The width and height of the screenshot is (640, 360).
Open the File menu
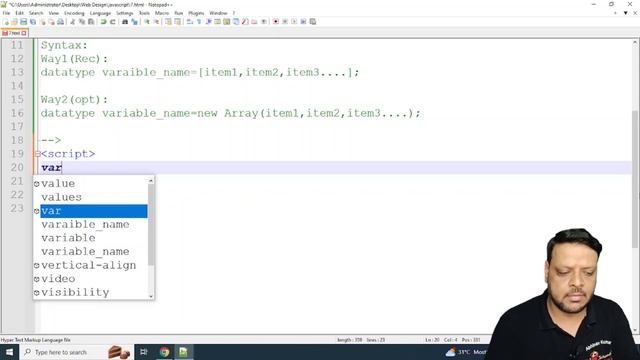point(6,13)
